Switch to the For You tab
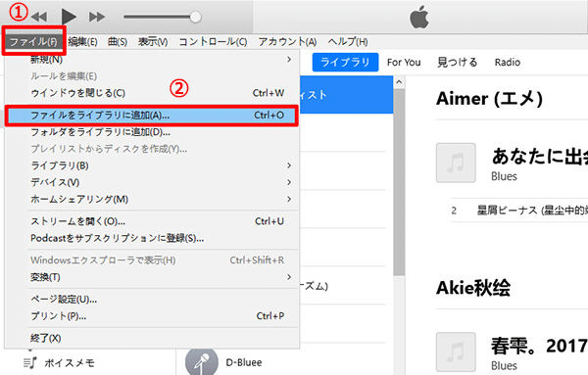 coord(404,63)
